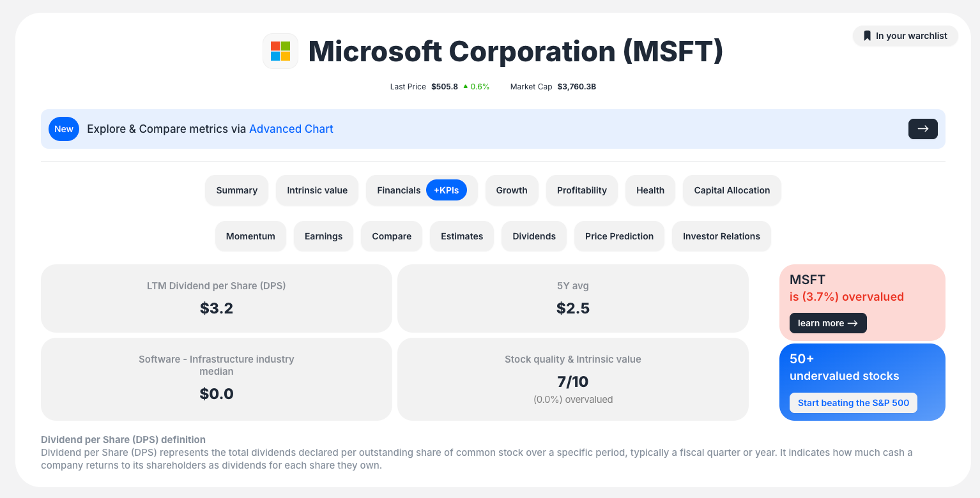Click the watchlist bookmark icon

click(x=867, y=36)
